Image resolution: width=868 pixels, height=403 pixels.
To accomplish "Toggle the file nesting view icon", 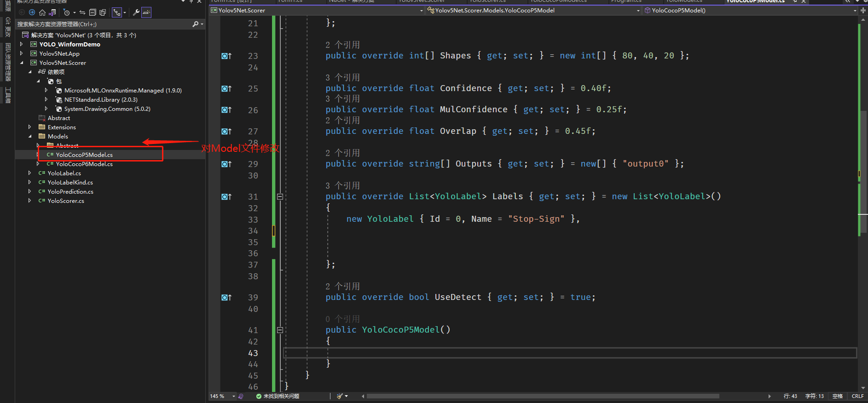I will coord(117,12).
